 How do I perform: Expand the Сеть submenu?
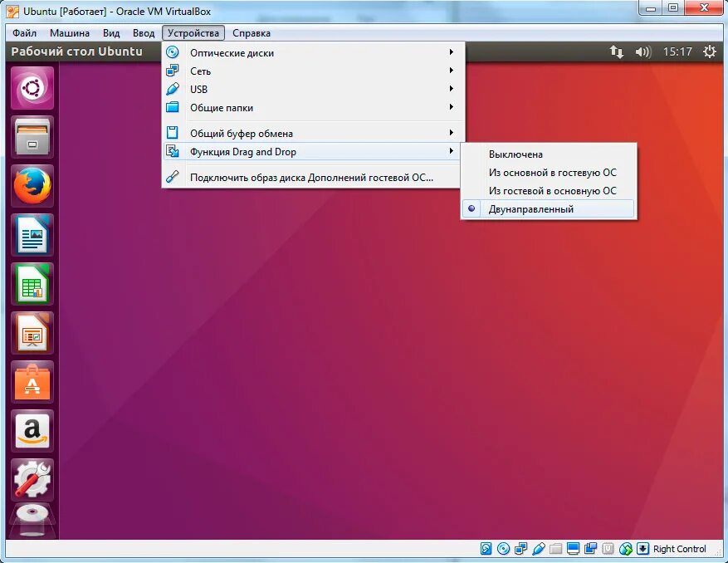point(314,71)
